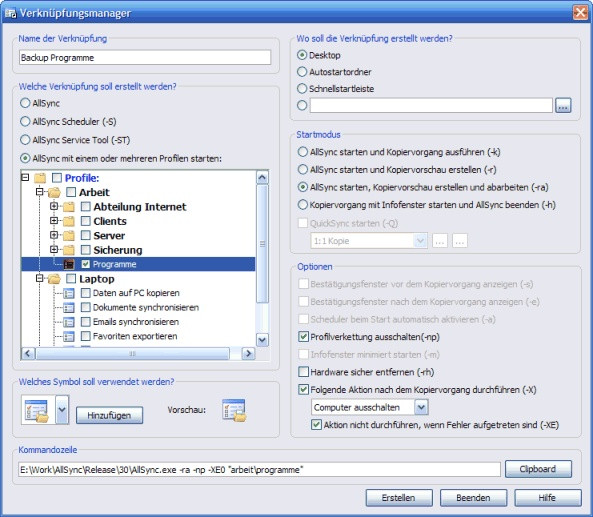Click the Erstellen button
Image resolution: width=593 pixels, height=517 pixels.
[x=399, y=498]
